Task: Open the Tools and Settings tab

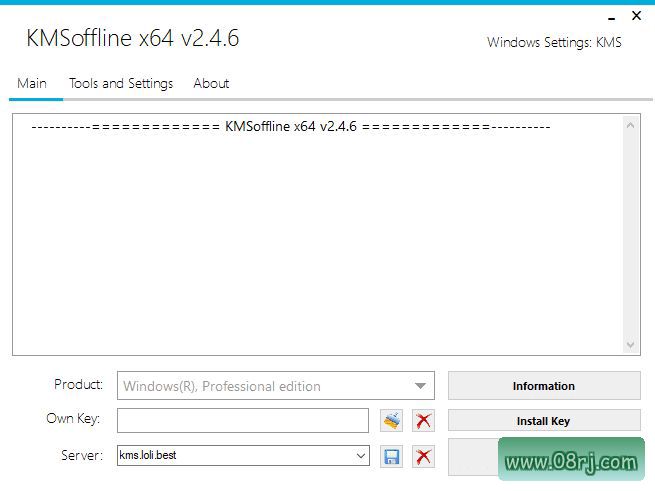Action: coord(121,83)
